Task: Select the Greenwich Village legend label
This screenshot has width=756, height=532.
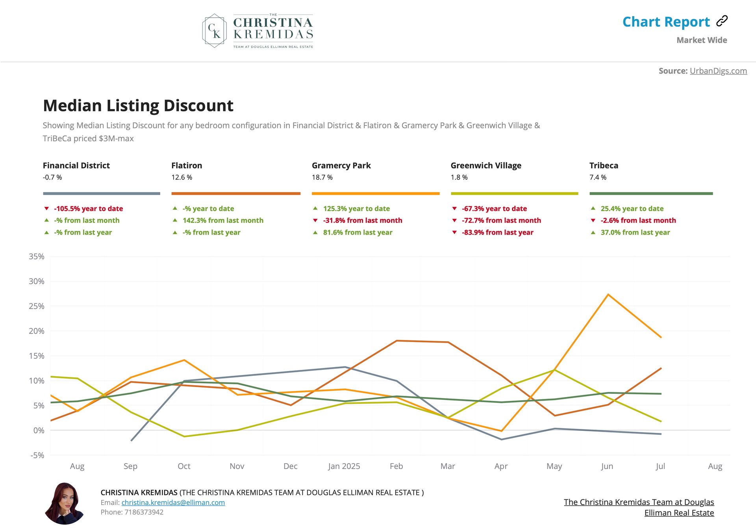Action: 486,165
